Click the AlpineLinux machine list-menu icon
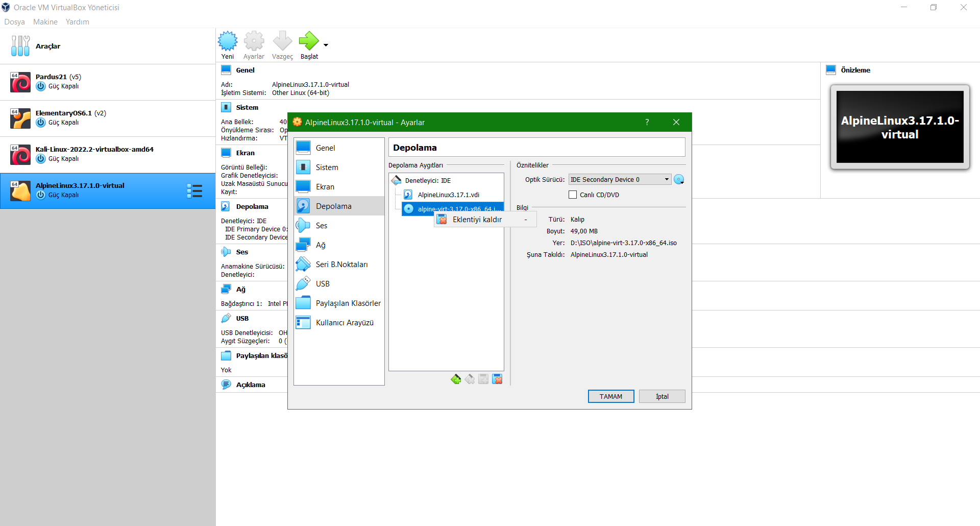This screenshot has width=980, height=526. click(x=194, y=191)
